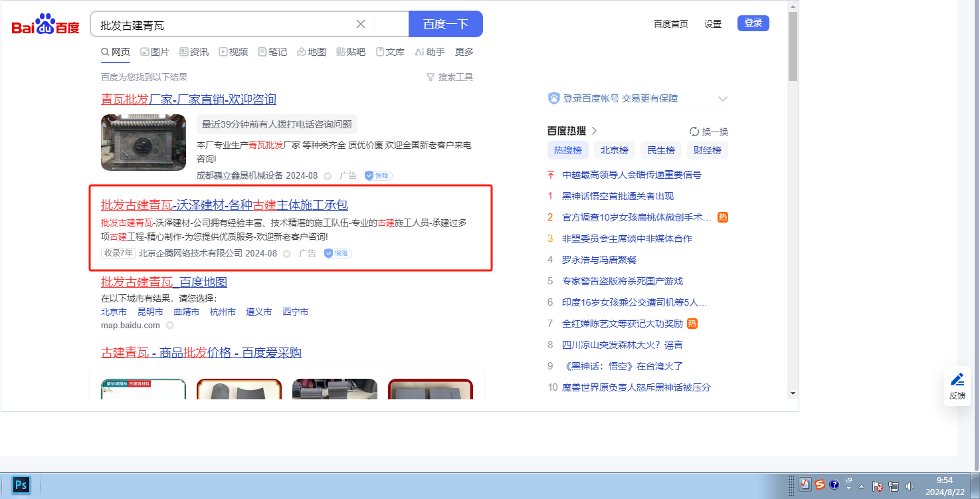Screen dimensions: 980x499
Task: Click the page vertical scrollbar thumb
Action: coord(793,47)
